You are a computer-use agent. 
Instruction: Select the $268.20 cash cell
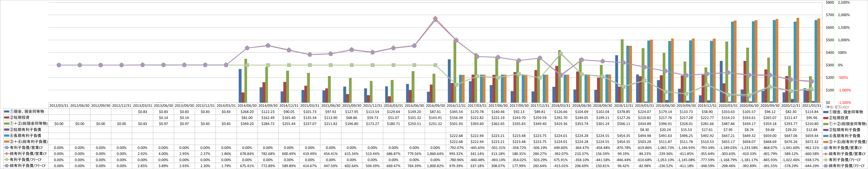point(247,112)
